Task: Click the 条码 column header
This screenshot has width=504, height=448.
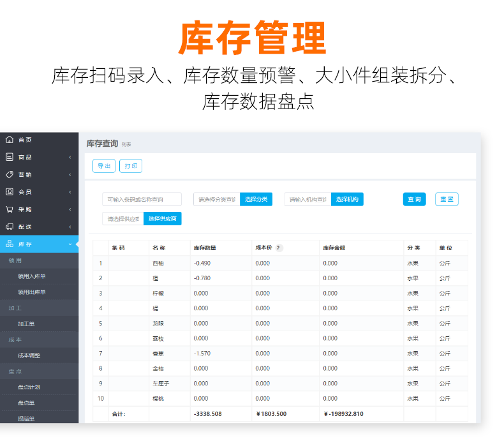Action: coord(118,248)
